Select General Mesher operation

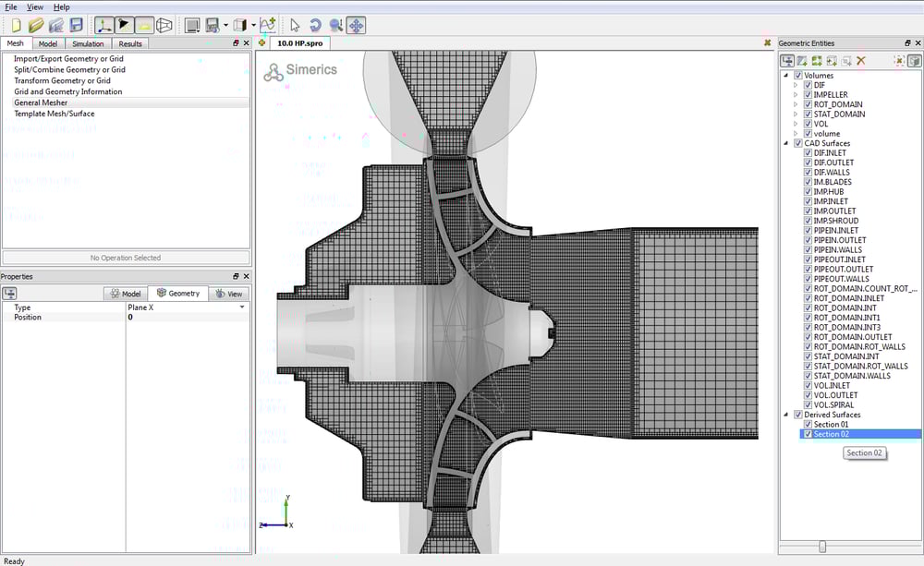[40, 102]
